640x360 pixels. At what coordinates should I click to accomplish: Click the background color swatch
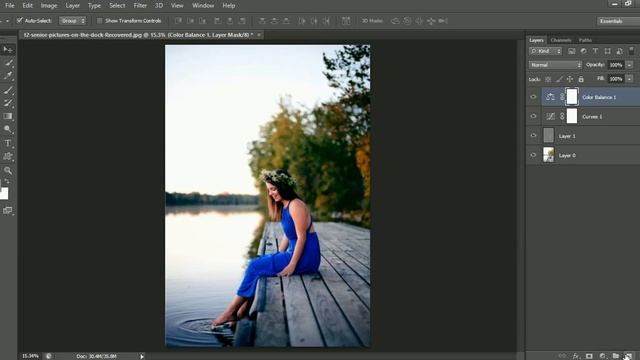pyautogui.click(x=4, y=194)
